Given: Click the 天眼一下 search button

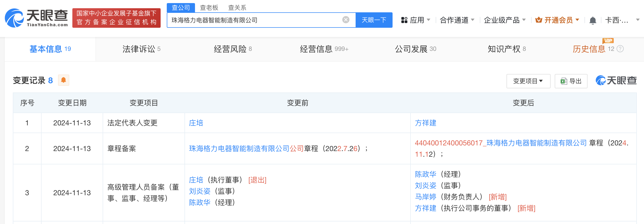Looking at the screenshot, I should pyautogui.click(x=374, y=20).
